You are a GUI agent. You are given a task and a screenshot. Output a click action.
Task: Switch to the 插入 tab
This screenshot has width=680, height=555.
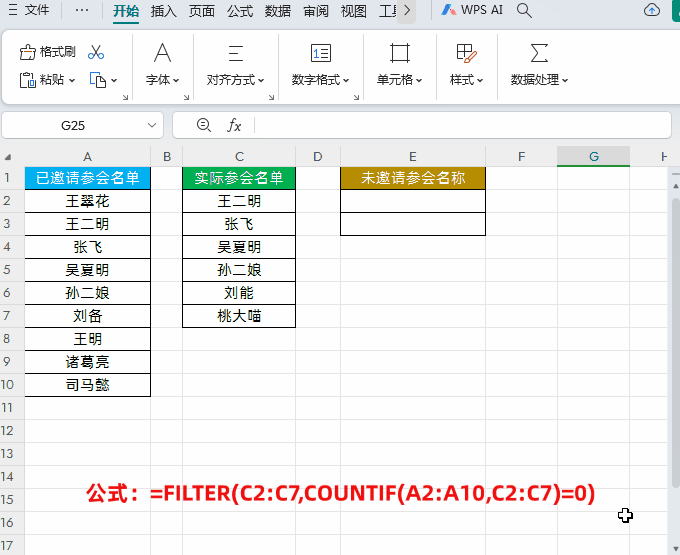tap(163, 11)
